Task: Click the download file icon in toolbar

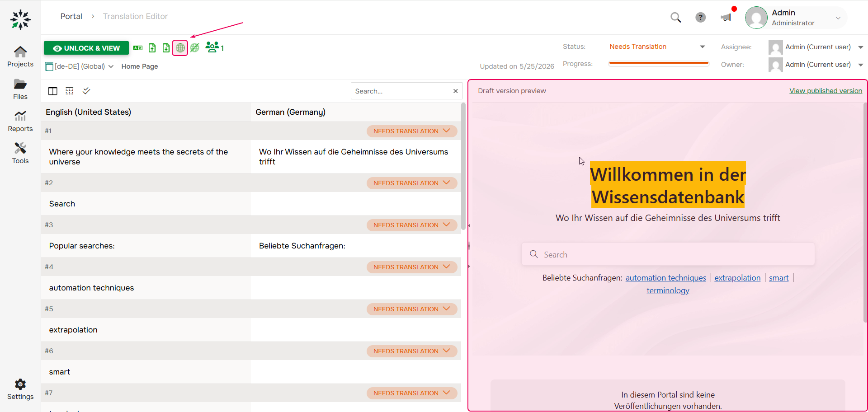Action: (x=166, y=48)
